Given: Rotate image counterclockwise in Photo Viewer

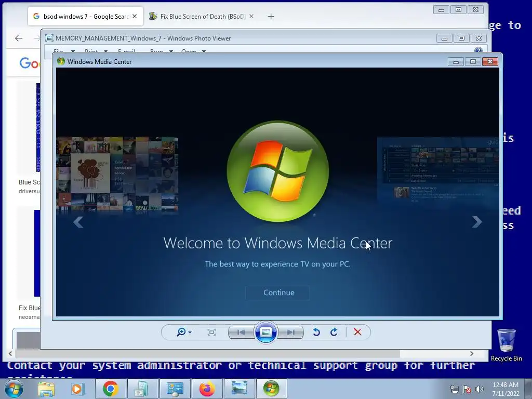Looking at the screenshot, I should [x=316, y=332].
